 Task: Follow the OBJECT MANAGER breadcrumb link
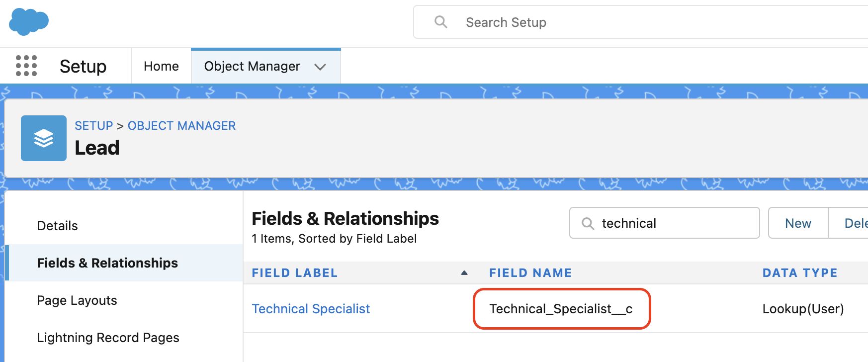[x=181, y=126]
